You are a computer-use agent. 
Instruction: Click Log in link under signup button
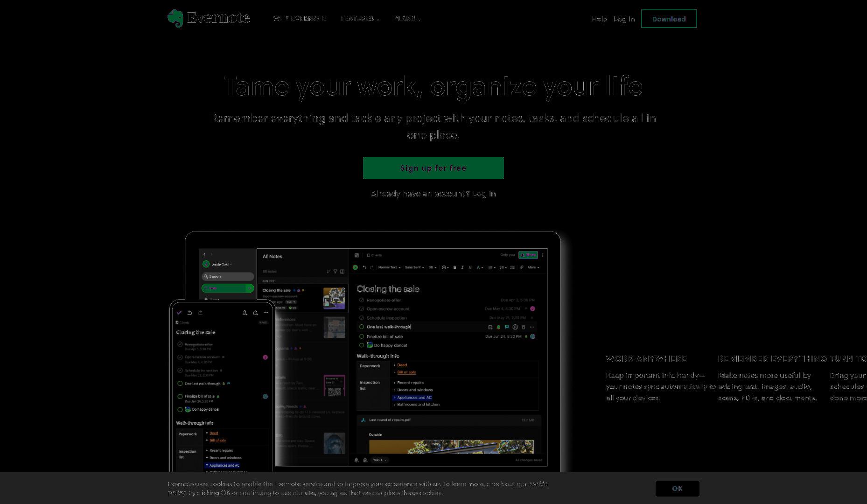click(484, 194)
